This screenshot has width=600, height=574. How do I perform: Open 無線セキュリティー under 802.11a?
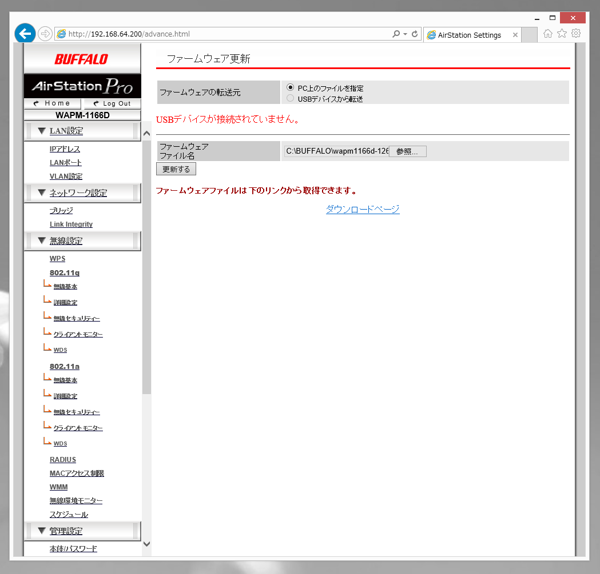point(77,412)
